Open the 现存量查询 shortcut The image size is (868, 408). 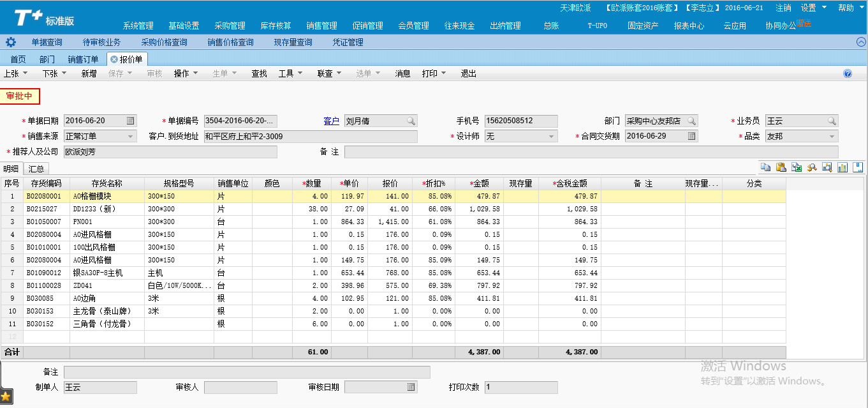click(x=293, y=42)
